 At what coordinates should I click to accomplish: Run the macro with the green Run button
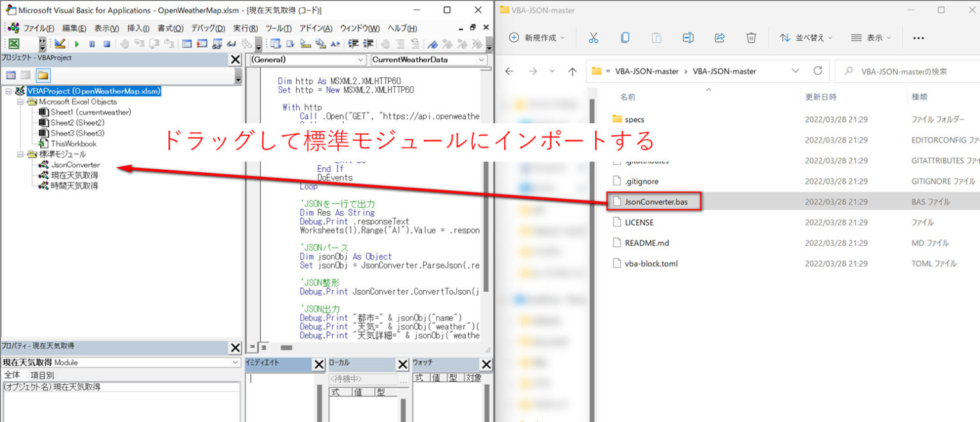click(77, 43)
